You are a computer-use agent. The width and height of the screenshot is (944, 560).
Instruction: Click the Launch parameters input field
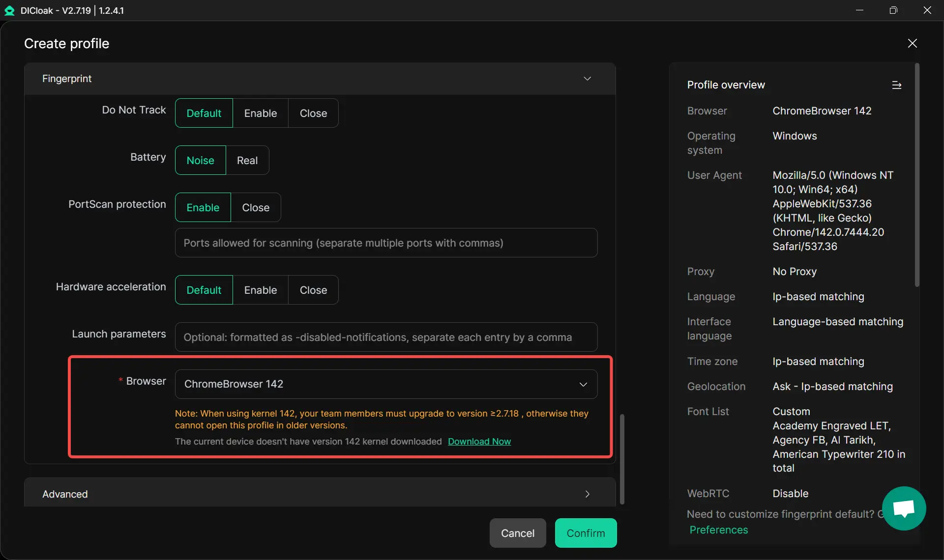point(386,337)
